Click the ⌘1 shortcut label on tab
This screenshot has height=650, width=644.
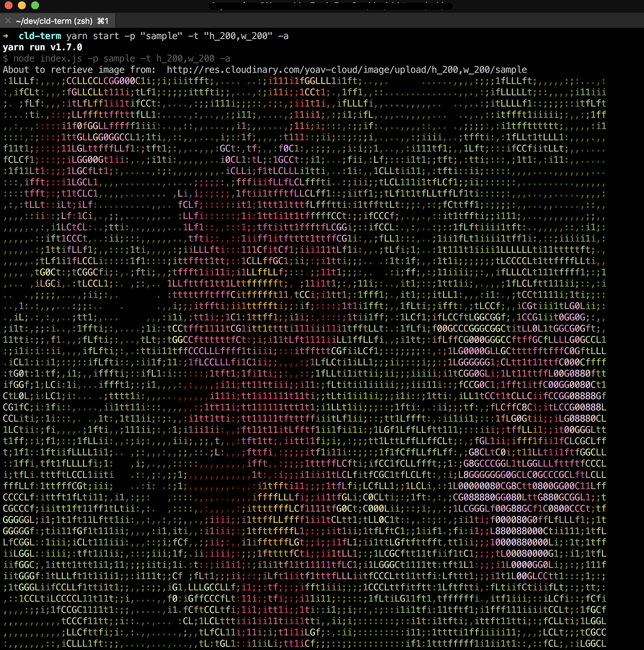[x=103, y=21]
